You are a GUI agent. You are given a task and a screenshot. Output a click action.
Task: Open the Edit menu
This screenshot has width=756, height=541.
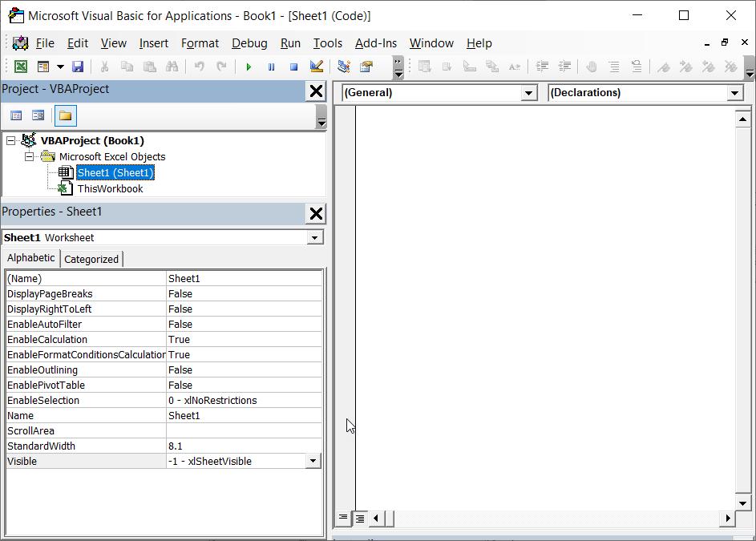(x=78, y=43)
